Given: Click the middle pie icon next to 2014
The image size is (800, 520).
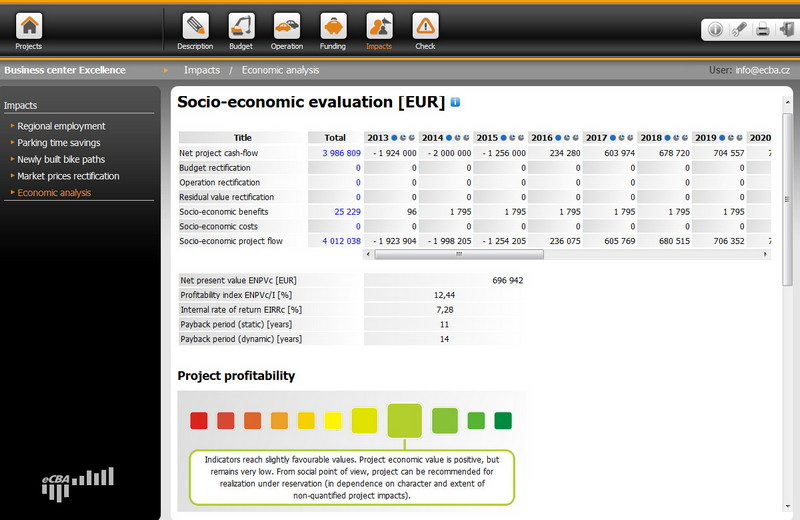Looking at the screenshot, I should [458, 138].
